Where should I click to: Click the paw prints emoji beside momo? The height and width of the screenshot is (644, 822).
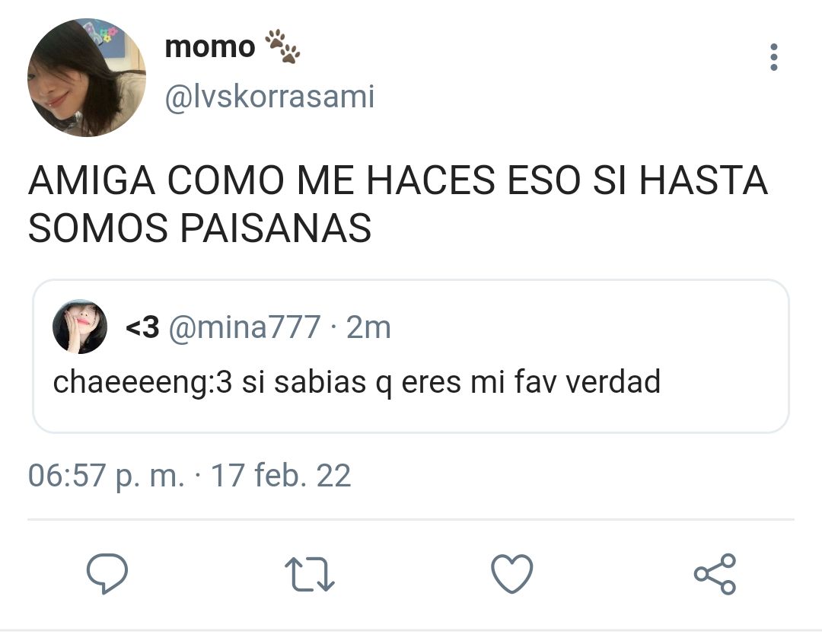click(x=282, y=46)
